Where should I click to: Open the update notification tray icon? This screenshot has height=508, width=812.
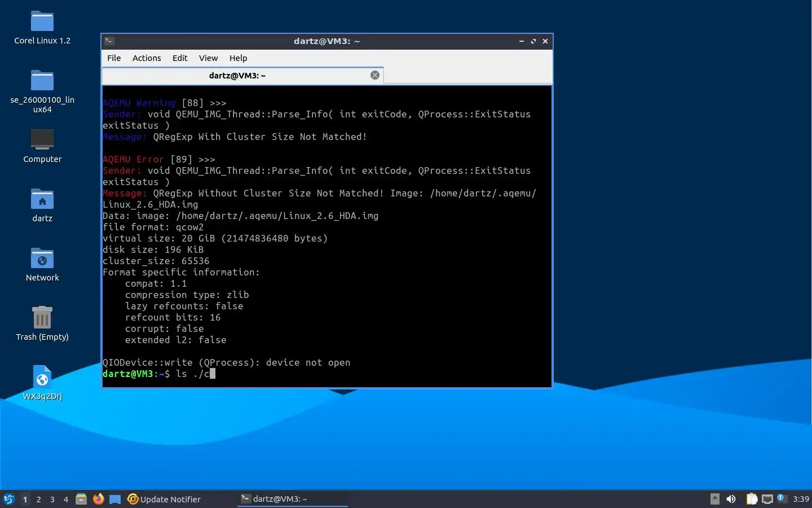pyautogui.click(x=782, y=498)
